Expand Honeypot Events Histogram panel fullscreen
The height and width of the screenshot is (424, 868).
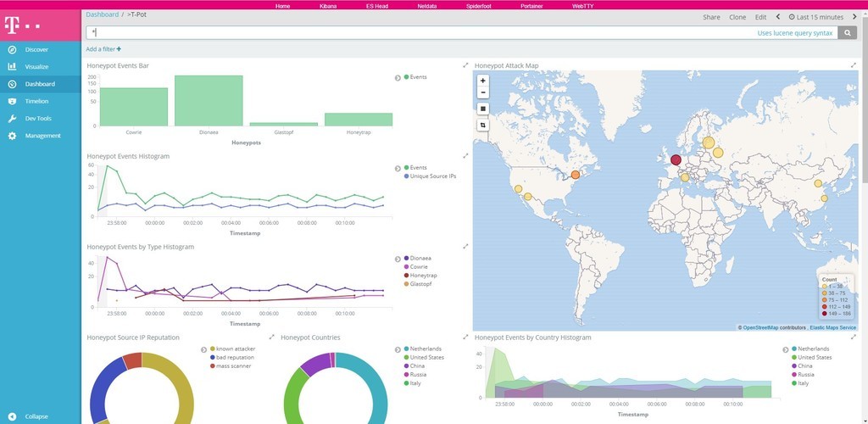(x=465, y=156)
